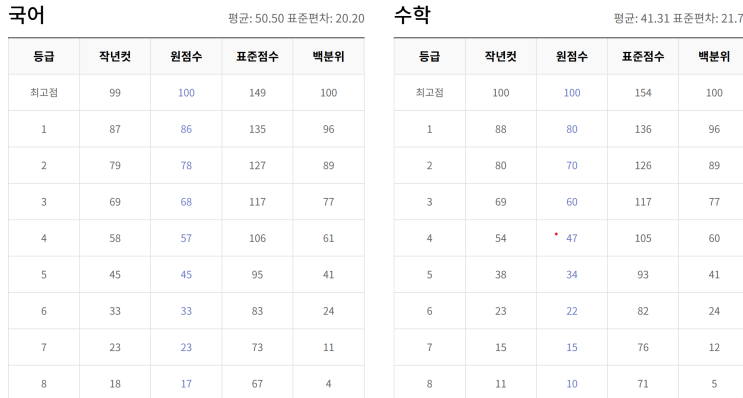Open the blue 57 raw score link in 국어

[x=186, y=238]
